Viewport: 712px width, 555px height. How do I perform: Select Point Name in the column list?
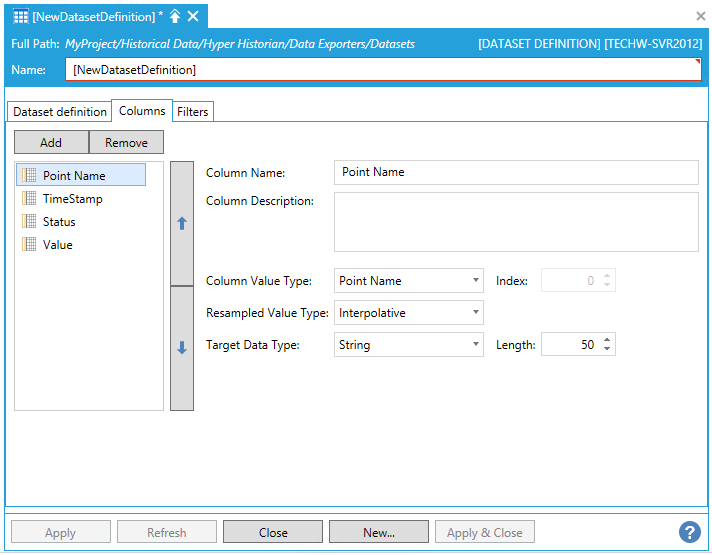pyautogui.click(x=74, y=176)
